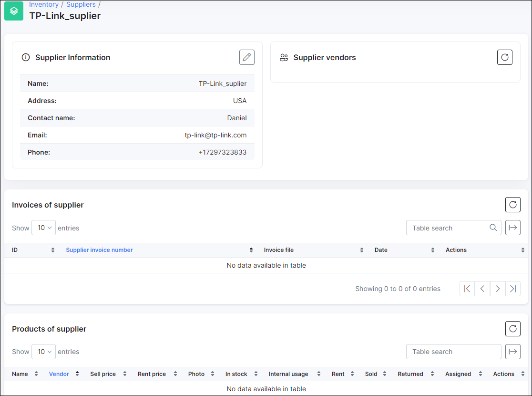Focus the Products Table search field
This screenshot has width=532, height=396.
click(453, 352)
